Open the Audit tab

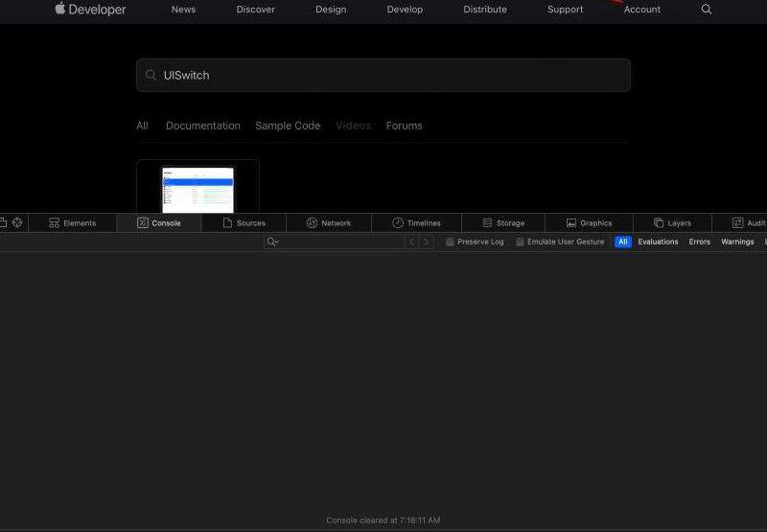[749, 223]
